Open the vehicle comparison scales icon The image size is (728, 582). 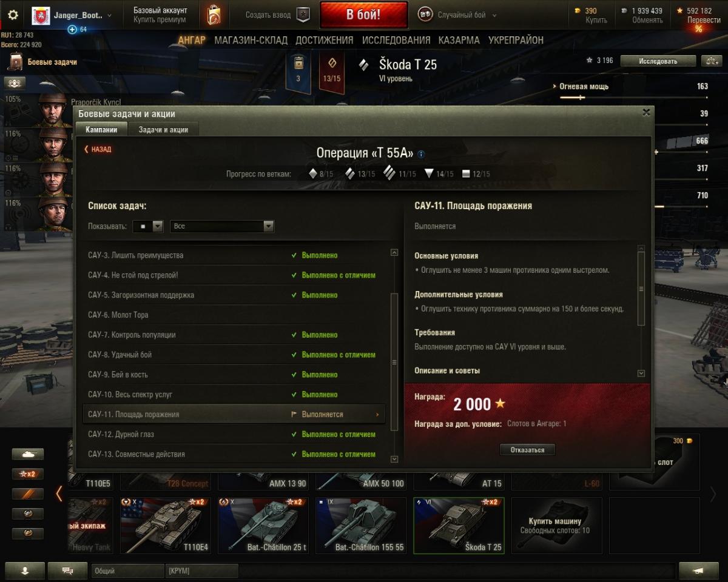[x=711, y=61]
